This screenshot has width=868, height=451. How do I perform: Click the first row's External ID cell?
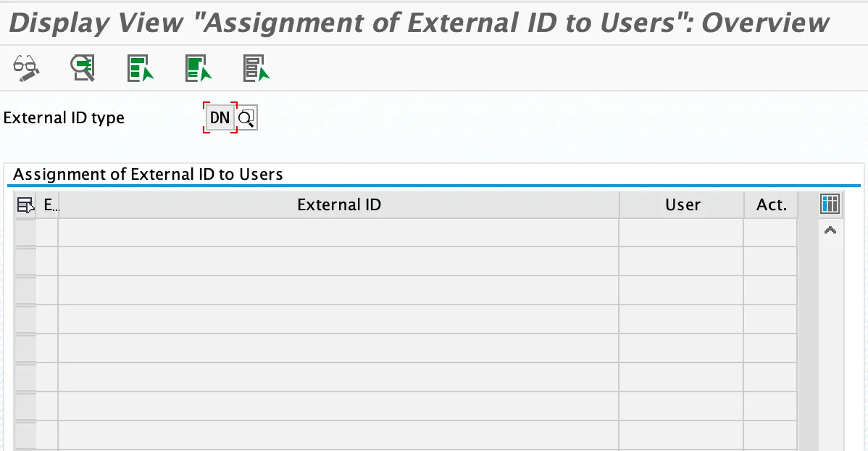(338, 233)
